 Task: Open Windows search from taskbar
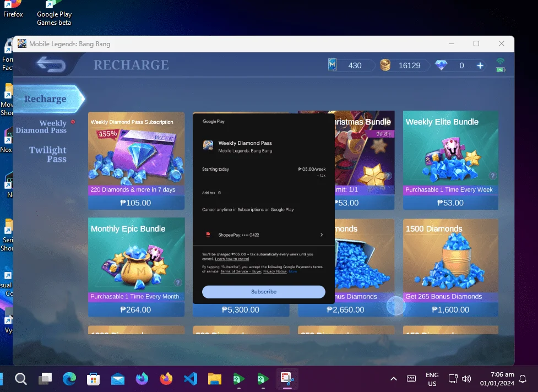click(20, 379)
